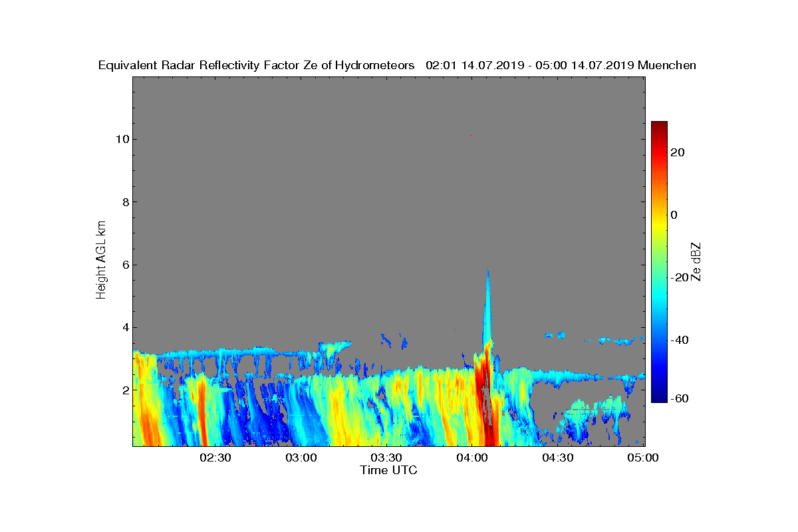
Task: Click the 03:00 time axis label
Action: tap(301, 458)
